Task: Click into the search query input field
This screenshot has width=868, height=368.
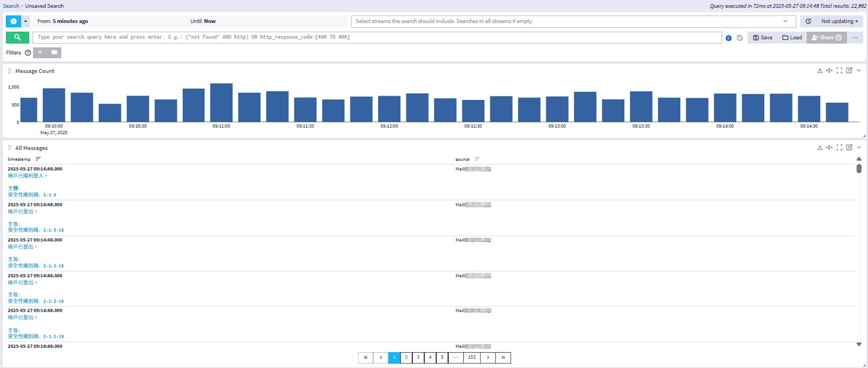Action: (x=376, y=37)
